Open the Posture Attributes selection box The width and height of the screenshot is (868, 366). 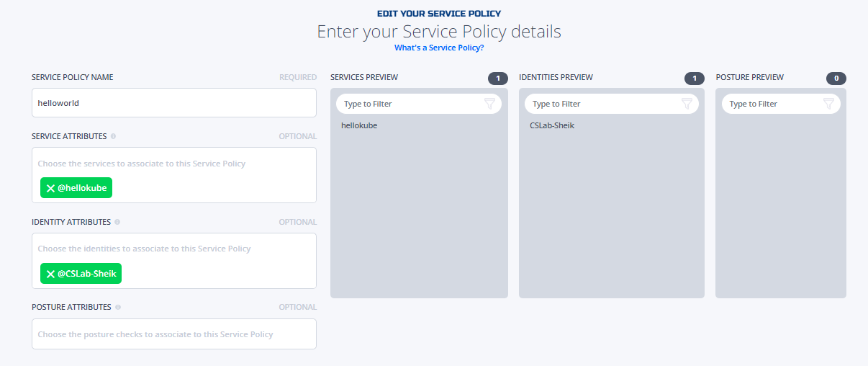174,334
